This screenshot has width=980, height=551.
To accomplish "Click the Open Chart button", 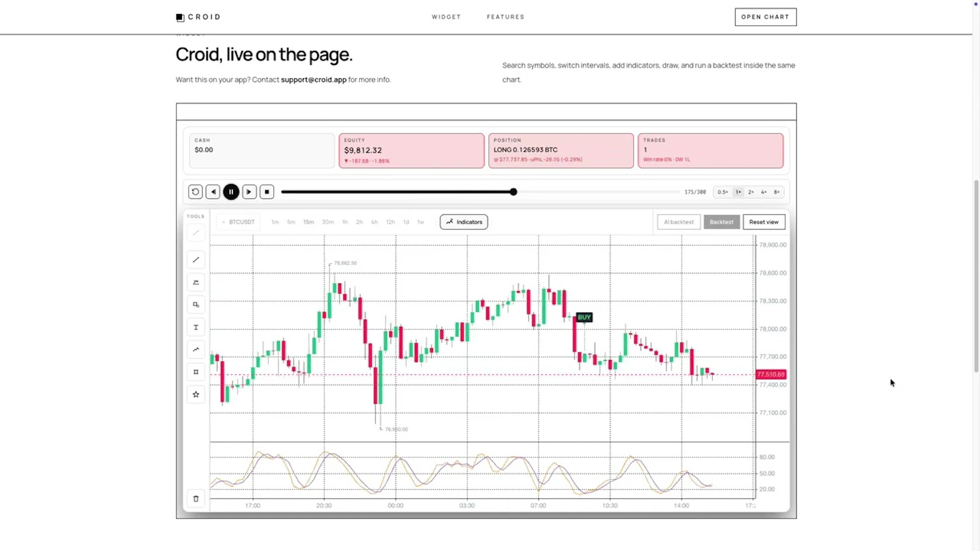I will [x=766, y=17].
